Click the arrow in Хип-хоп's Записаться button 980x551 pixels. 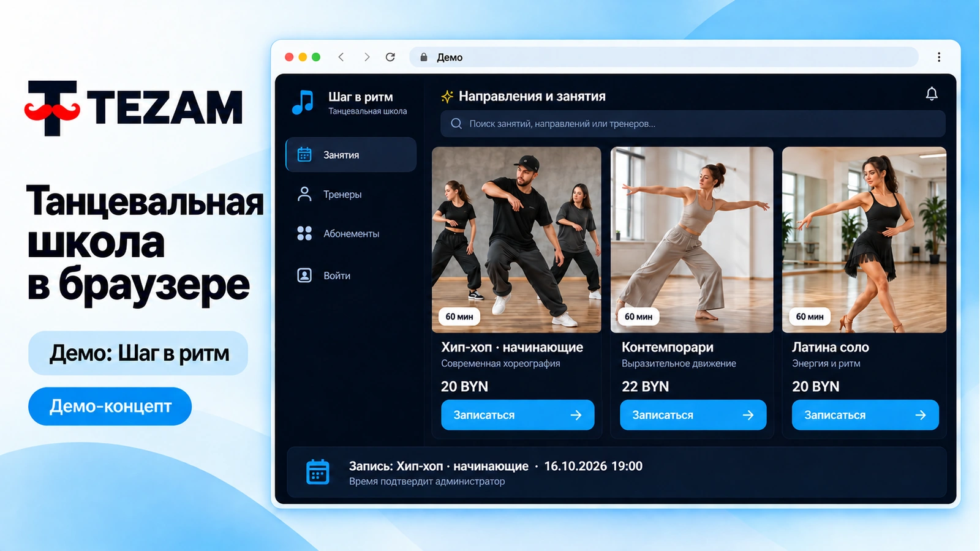coord(576,415)
